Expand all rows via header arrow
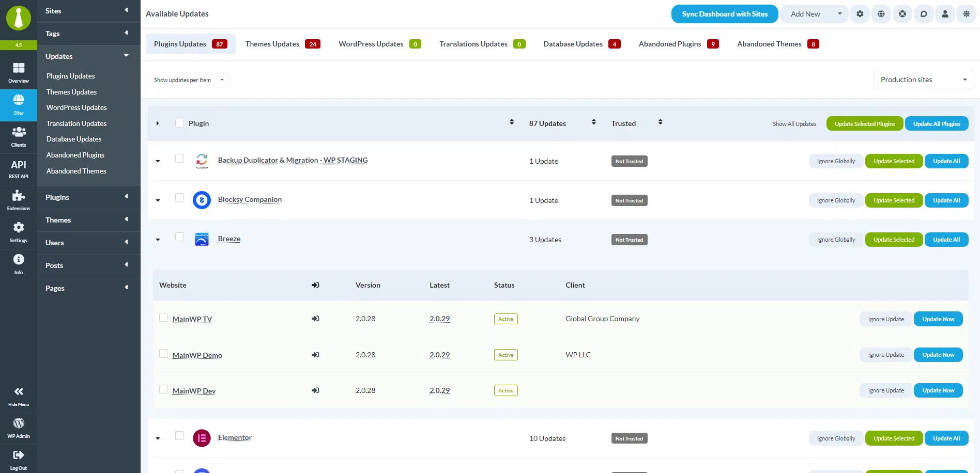The image size is (980, 473). [x=158, y=123]
